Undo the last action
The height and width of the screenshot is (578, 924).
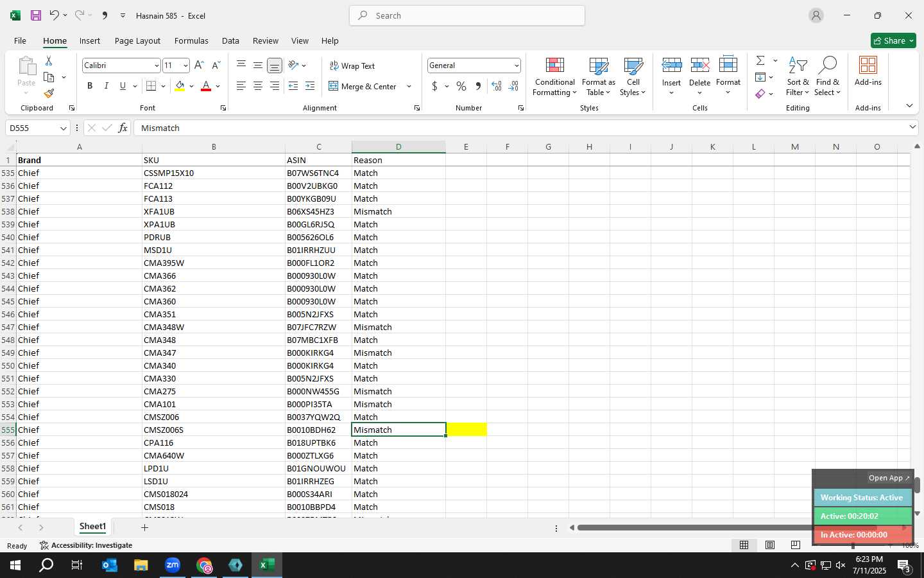(x=55, y=15)
